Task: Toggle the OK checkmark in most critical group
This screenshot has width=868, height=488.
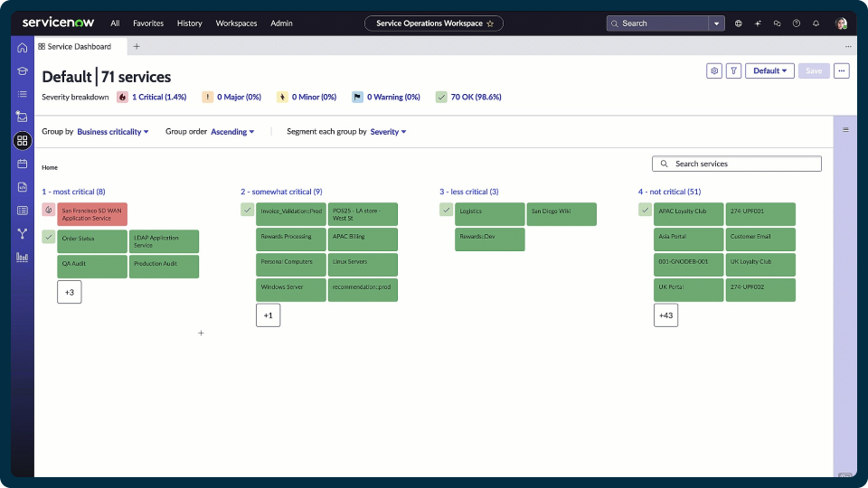Action: pos(49,238)
